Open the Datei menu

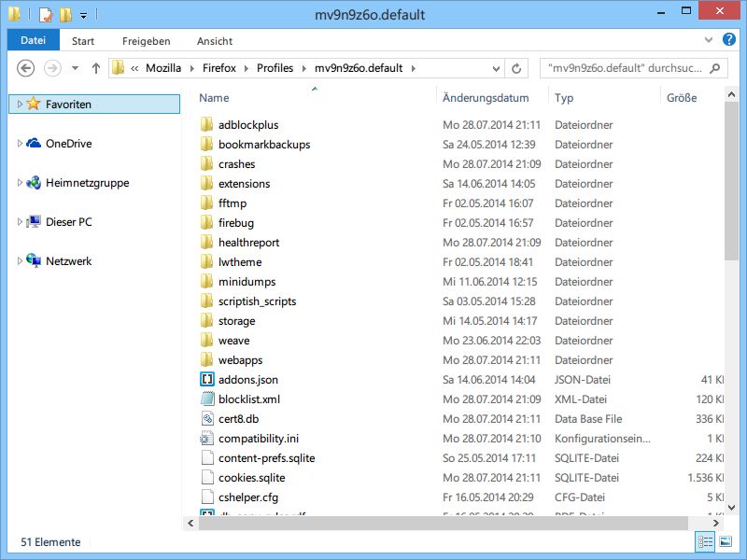[x=34, y=40]
